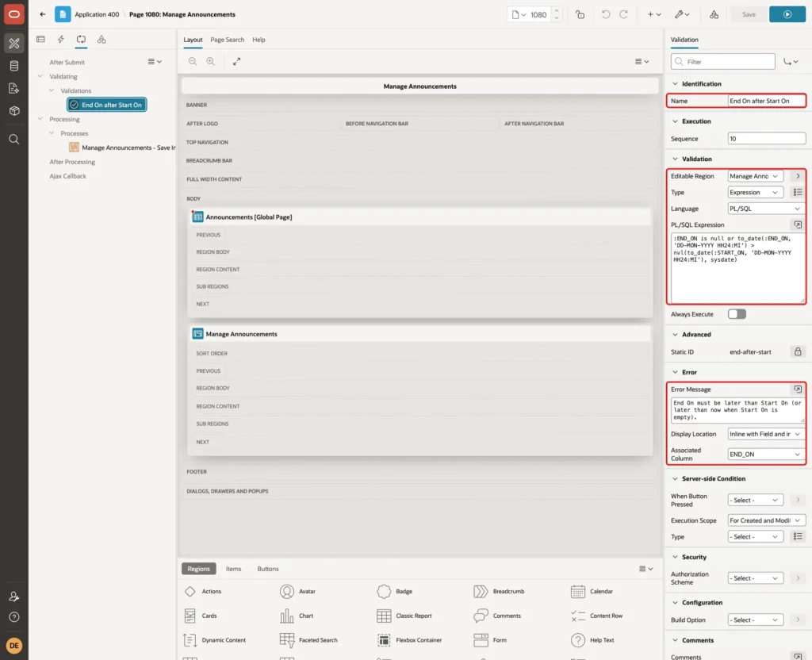Open the layout pane options menu
The image size is (812, 660).
(x=642, y=61)
